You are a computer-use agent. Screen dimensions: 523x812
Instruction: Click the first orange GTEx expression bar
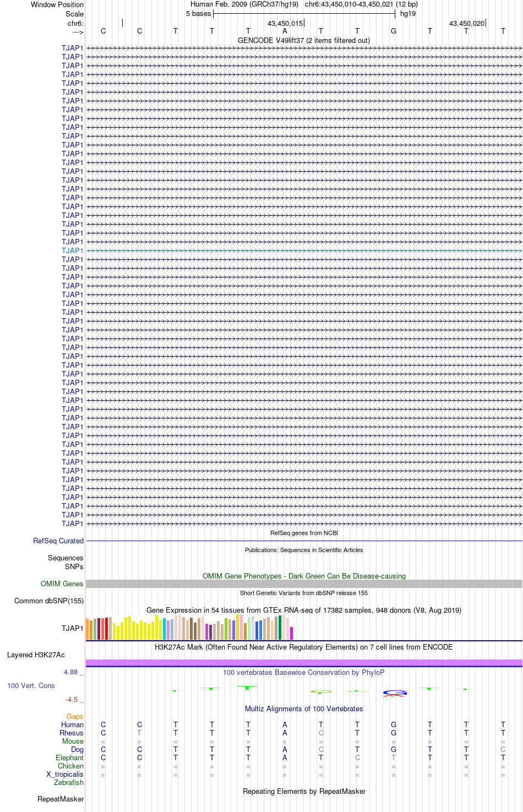pyautogui.click(x=88, y=629)
